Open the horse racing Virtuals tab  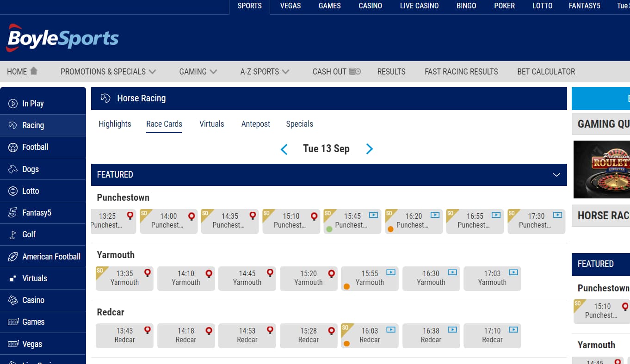(x=212, y=124)
